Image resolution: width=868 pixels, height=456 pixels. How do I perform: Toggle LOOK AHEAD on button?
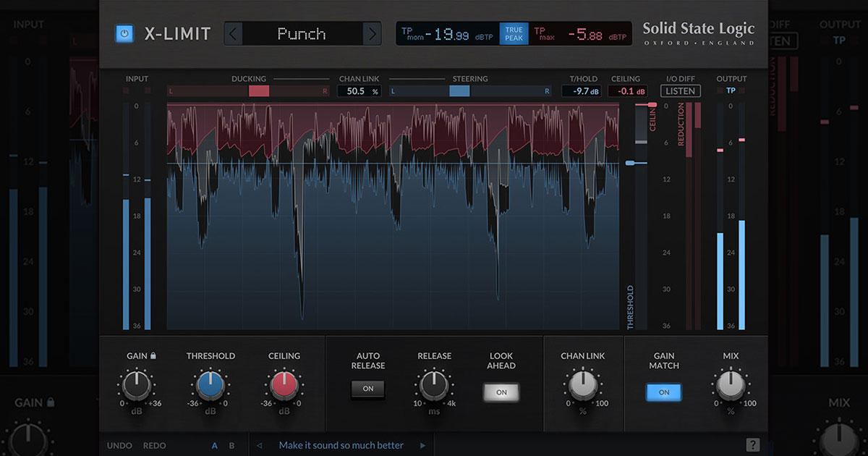click(x=501, y=392)
